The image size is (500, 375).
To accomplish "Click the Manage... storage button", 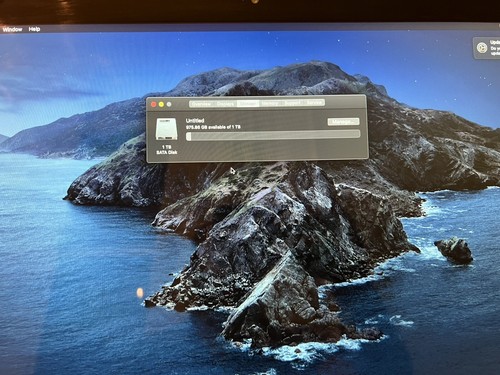I will click(343, 122).
